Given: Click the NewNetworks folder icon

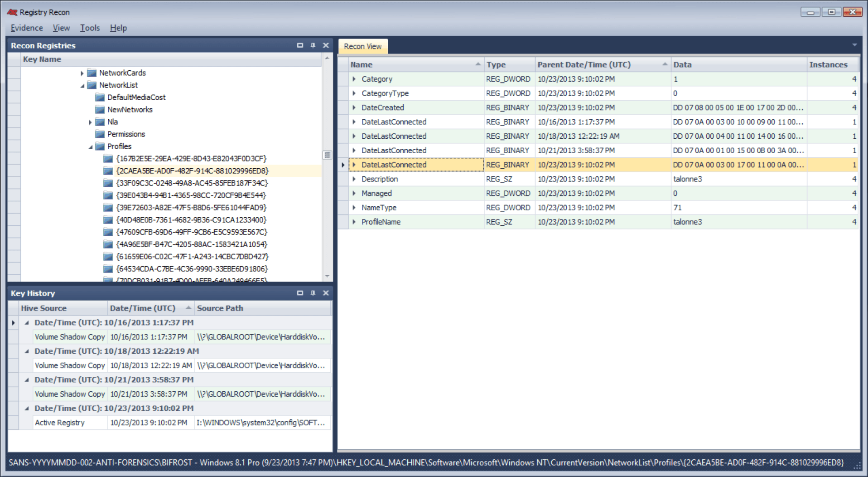Looking at the screenshot, I should click(x=100, y=109).
